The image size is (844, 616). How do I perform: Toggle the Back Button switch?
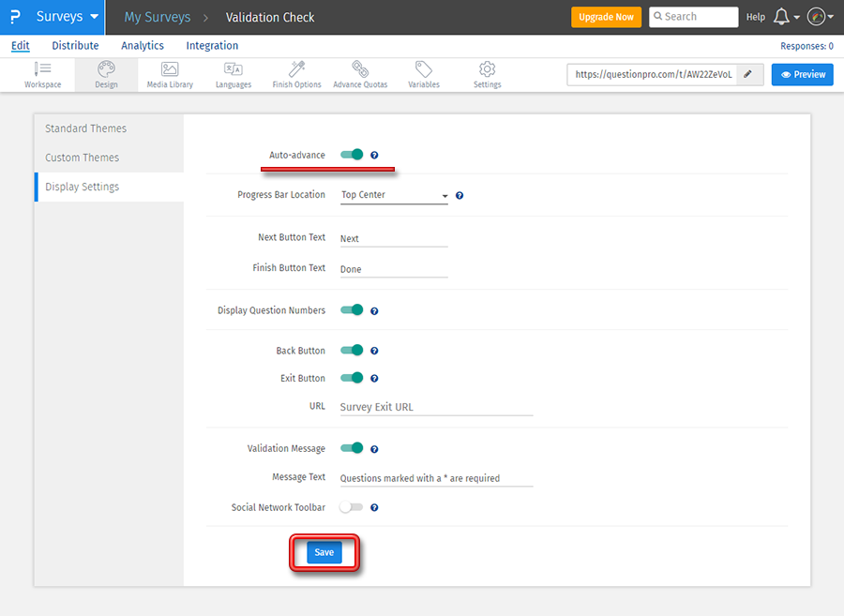click(352, 351)
